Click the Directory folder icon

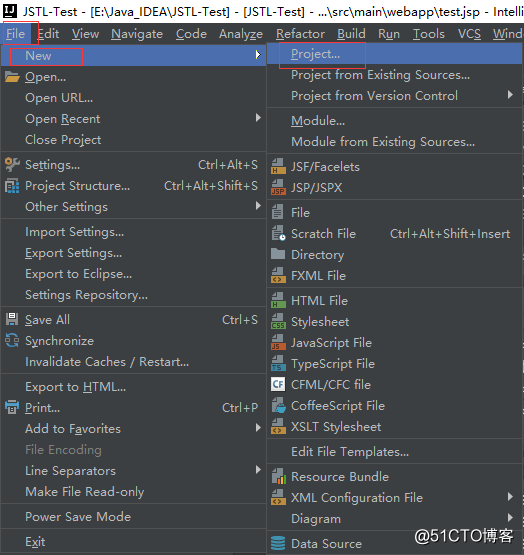pyautogui.click(x=278, y=254)
